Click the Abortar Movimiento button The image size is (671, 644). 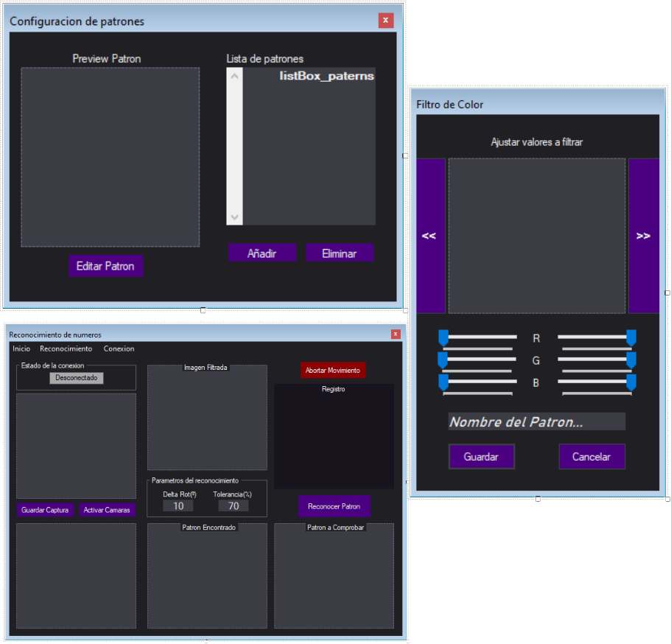333,370
